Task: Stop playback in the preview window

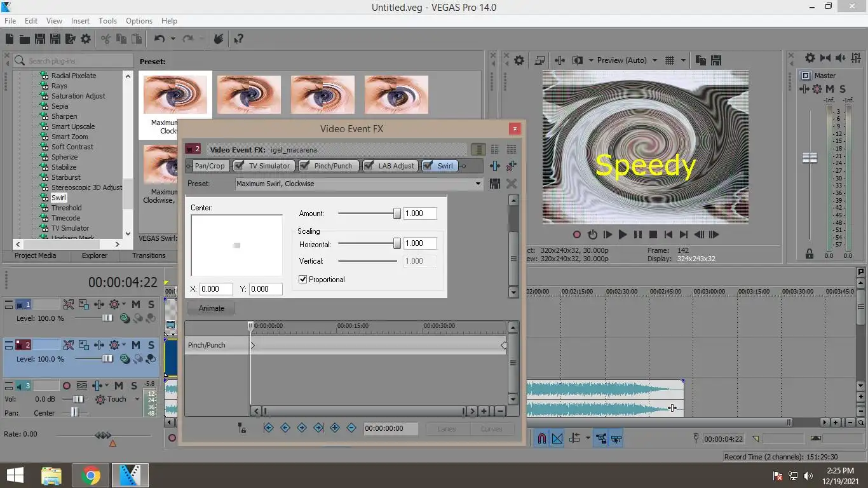Action: (x=653, y=234)
